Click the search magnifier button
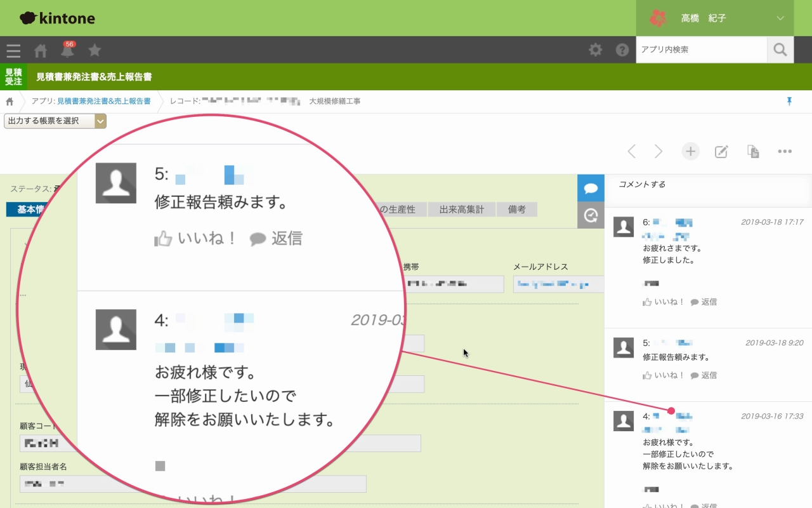The height and width of the screenshot is (508, 812). [780, 50]
